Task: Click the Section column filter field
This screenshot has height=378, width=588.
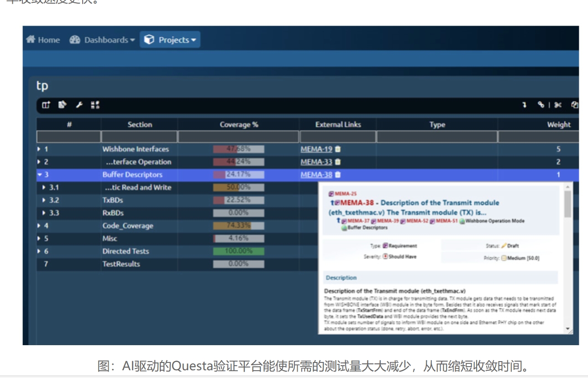Action: click(x=139, y=137)
